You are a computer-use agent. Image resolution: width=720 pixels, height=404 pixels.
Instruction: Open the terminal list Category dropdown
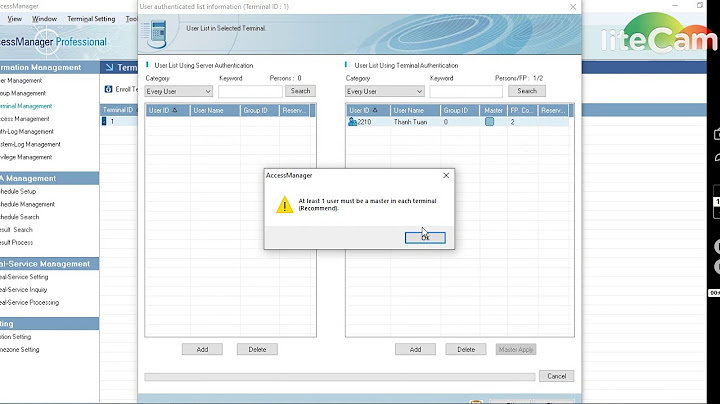click(384, 91)
